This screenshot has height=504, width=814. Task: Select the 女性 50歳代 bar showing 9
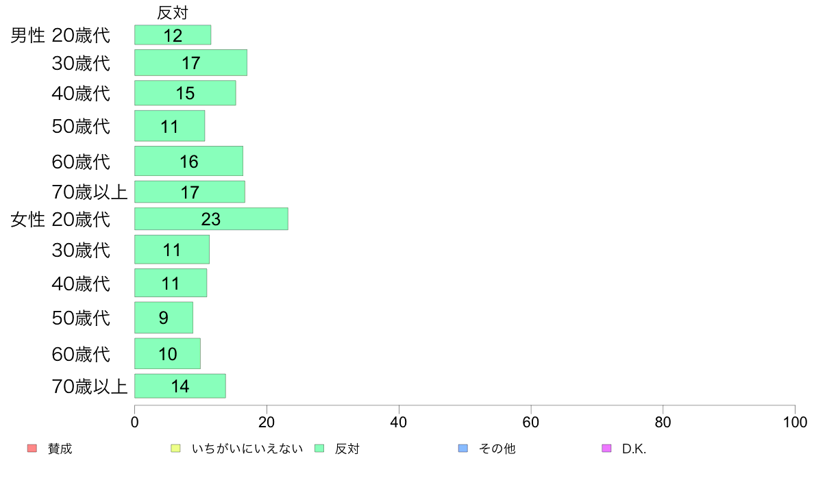click(164, 318)
